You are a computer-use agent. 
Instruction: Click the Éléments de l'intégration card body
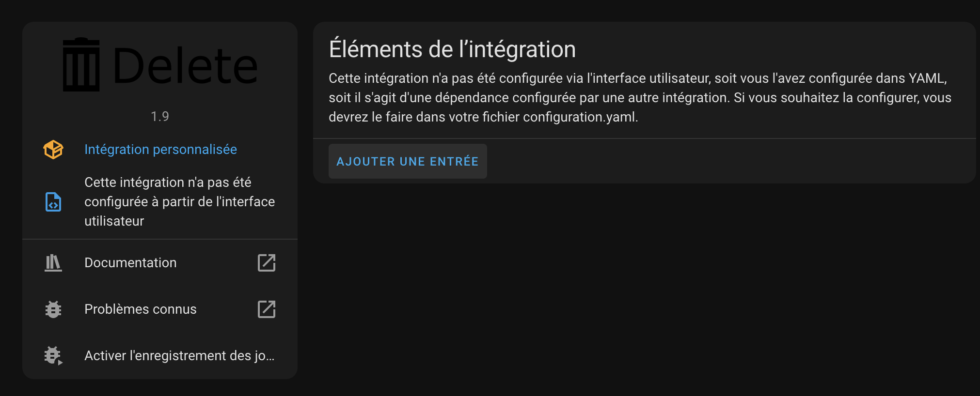pyautogui.click(x=645, y=103)
